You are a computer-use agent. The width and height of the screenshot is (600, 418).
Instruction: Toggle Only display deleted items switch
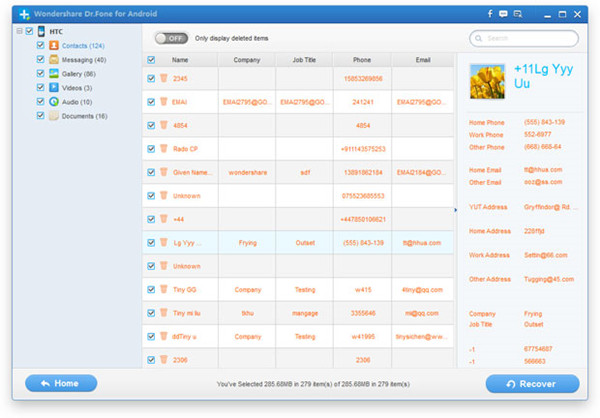pos(171,38)
